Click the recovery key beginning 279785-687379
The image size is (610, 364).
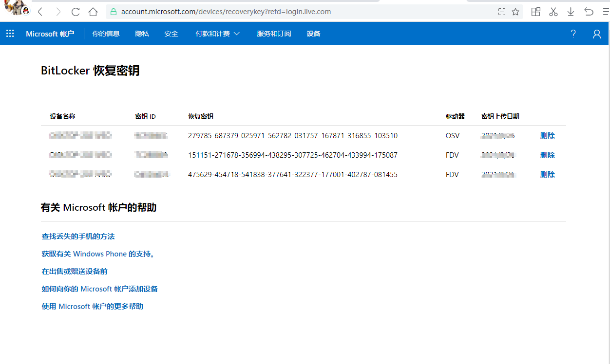click(x=293, y=136)
